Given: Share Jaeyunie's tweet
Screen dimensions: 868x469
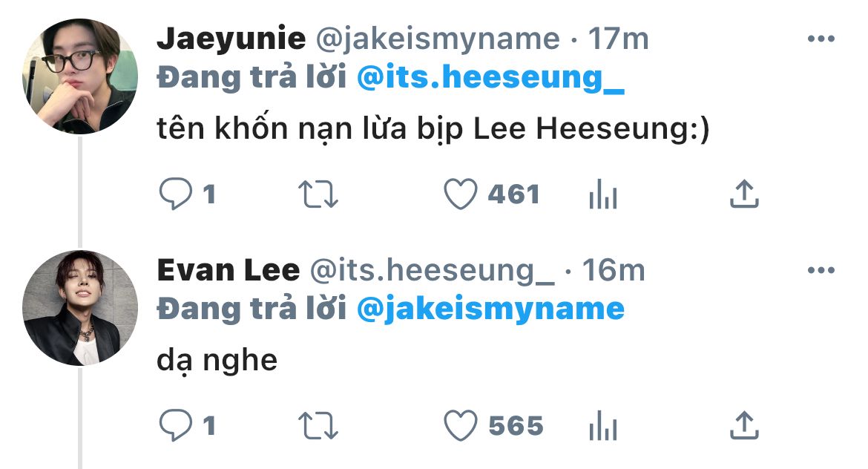Looking at the screenshot, I should (744, 194).
